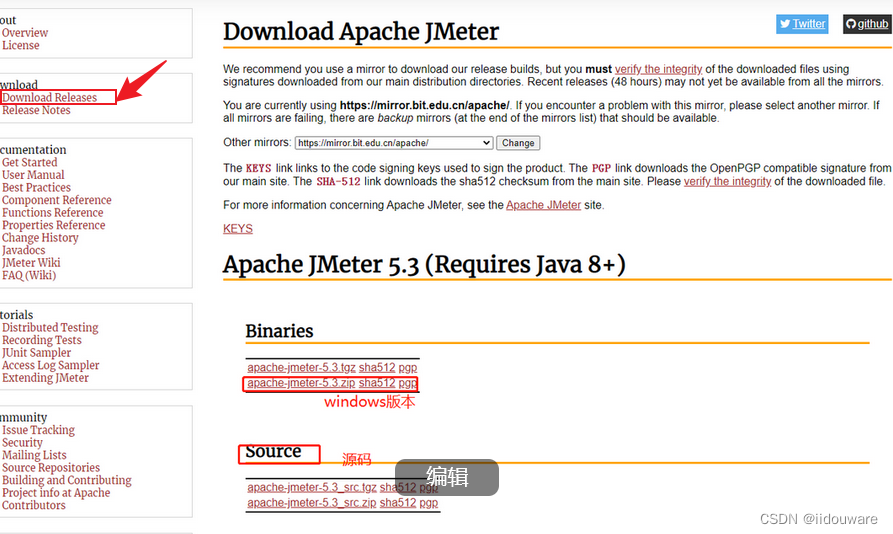Open Source Repositories link
893x534 pixels.
pyautogui.click(x=51, y=467)
